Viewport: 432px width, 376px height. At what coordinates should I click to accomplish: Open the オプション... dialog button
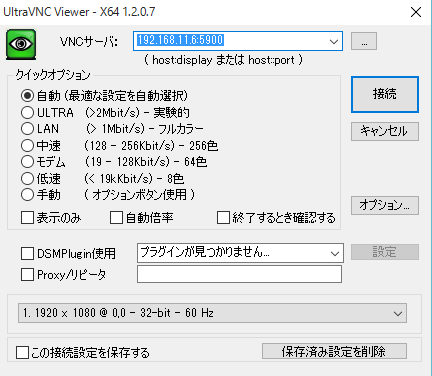tap(385, 205)
